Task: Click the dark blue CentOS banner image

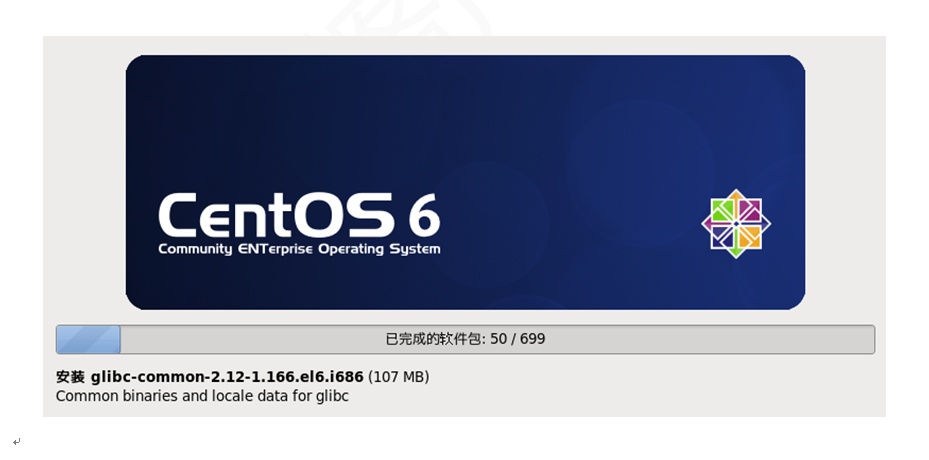Action: [465, 183]
